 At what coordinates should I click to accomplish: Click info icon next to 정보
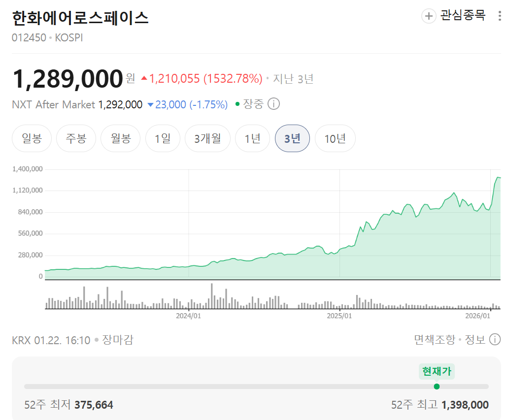[495, 339]
